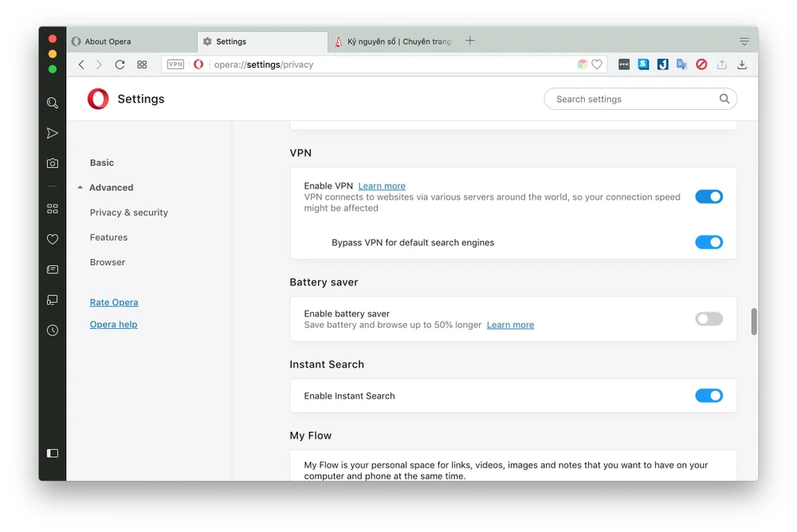
Task: Click in the Search settings field
Action: (634, 99)
